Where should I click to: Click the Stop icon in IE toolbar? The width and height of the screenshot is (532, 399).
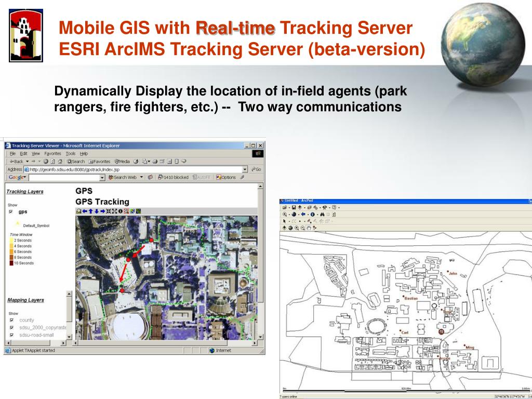pyautogui.click(x=46, y=162)
